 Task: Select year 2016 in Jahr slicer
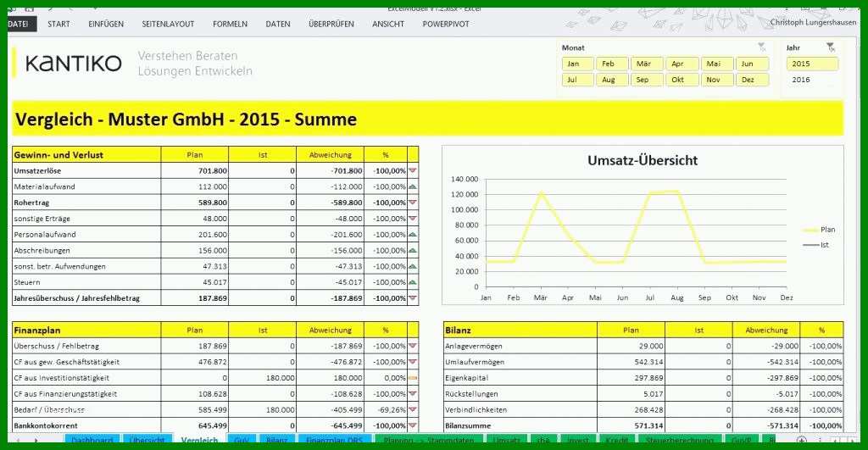click(x=812, y=80)
